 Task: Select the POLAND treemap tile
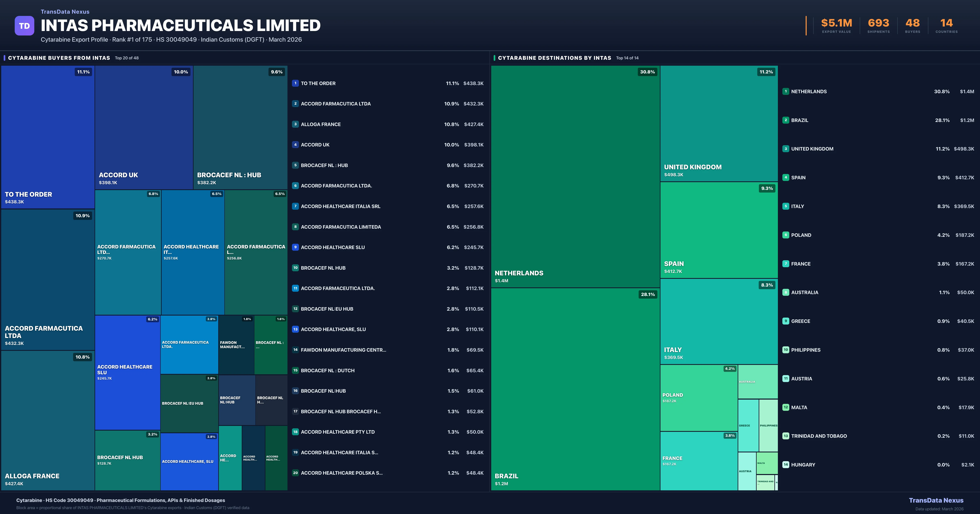click(698, 398)
